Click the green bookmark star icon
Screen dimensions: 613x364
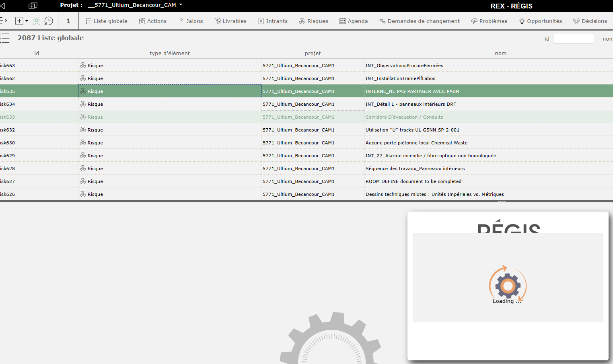click(37, 21)
